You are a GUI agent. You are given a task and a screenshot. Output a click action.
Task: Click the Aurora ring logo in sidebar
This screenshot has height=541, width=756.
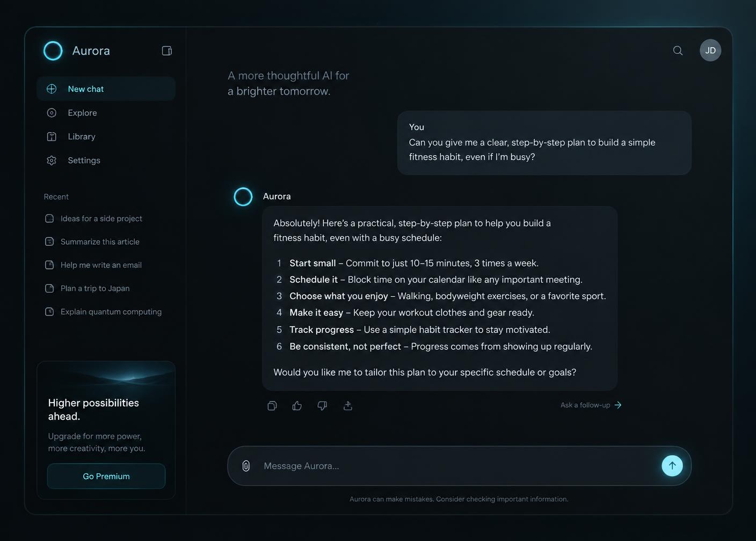(x=53, y=51)
